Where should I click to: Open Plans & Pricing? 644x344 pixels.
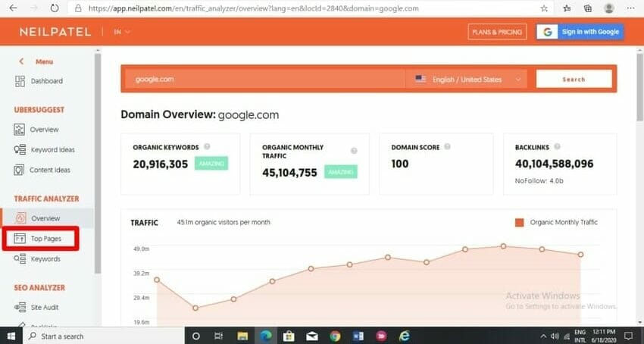[x=497, y=32]
